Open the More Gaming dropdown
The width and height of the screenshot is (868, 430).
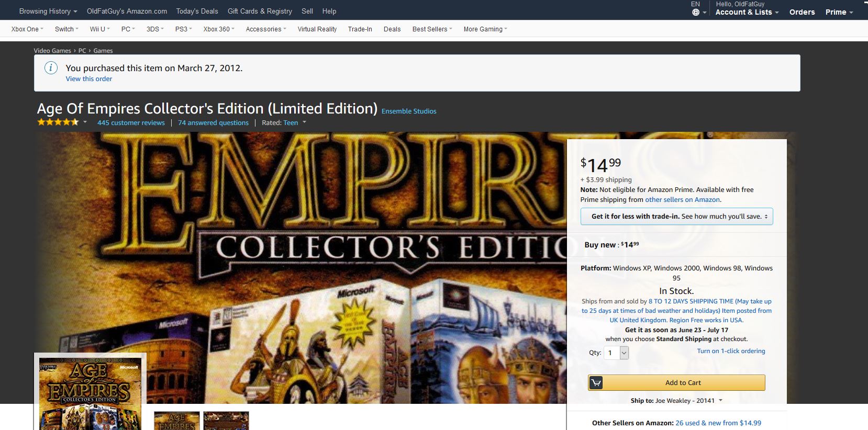(485, 29)
